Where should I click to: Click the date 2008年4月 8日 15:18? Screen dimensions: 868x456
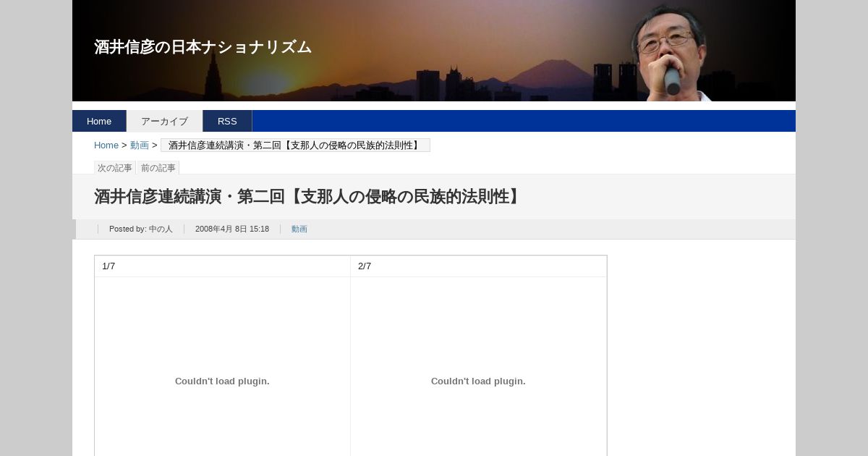(x=232, y=229)
